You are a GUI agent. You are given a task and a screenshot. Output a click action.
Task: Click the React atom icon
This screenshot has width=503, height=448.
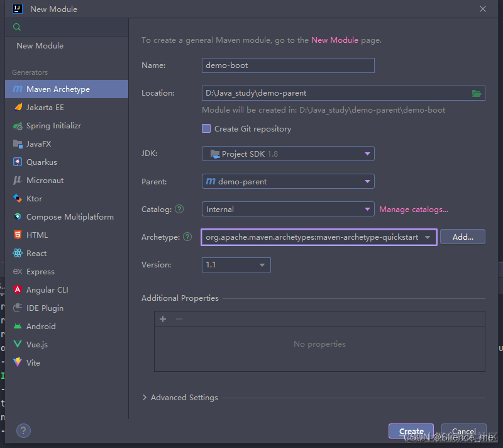pyautogui.click(x=18, y=253)
